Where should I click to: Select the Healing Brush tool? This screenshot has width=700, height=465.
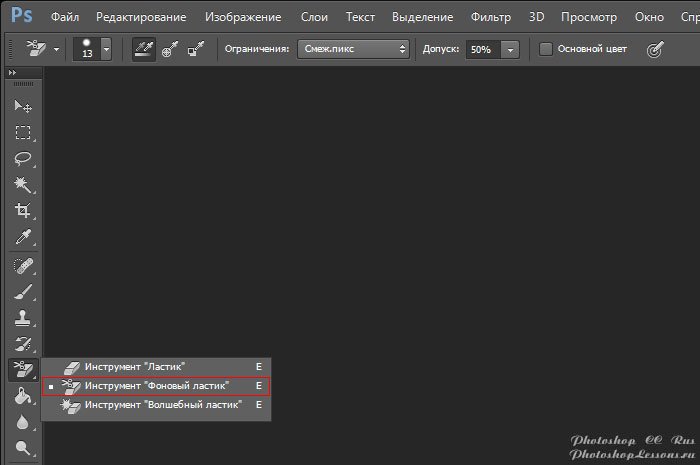[22, 266]
